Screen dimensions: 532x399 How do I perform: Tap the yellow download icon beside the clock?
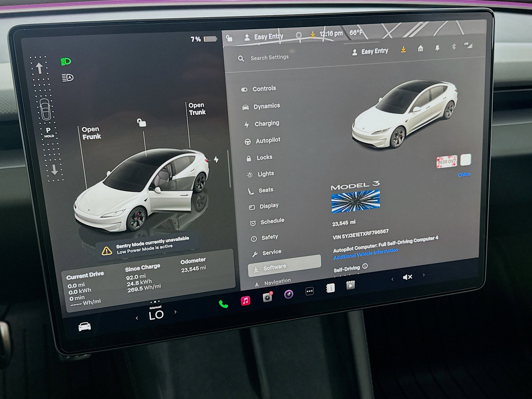pyautogui.click(x=313, y=35)
